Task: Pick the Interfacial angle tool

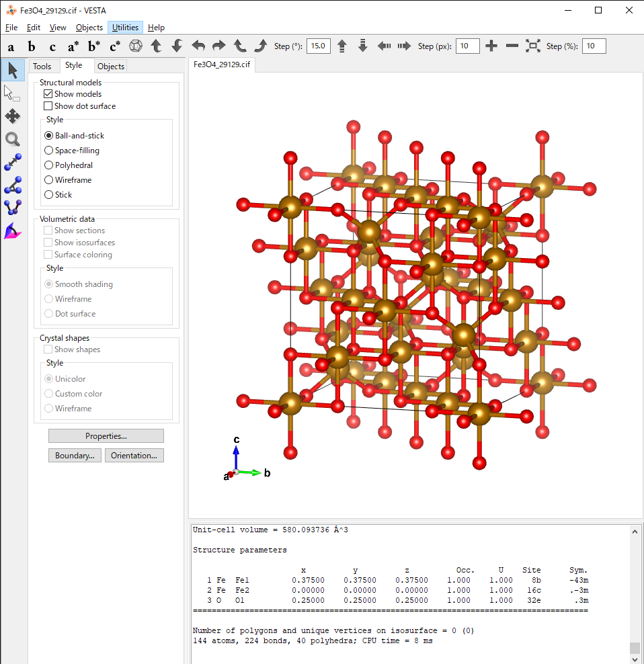Action: [x=13, y=231]
